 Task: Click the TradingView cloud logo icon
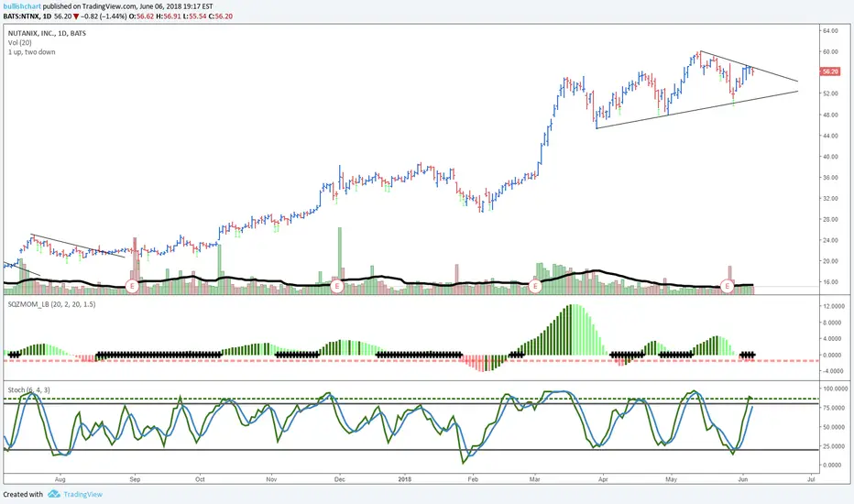(53, 494)
